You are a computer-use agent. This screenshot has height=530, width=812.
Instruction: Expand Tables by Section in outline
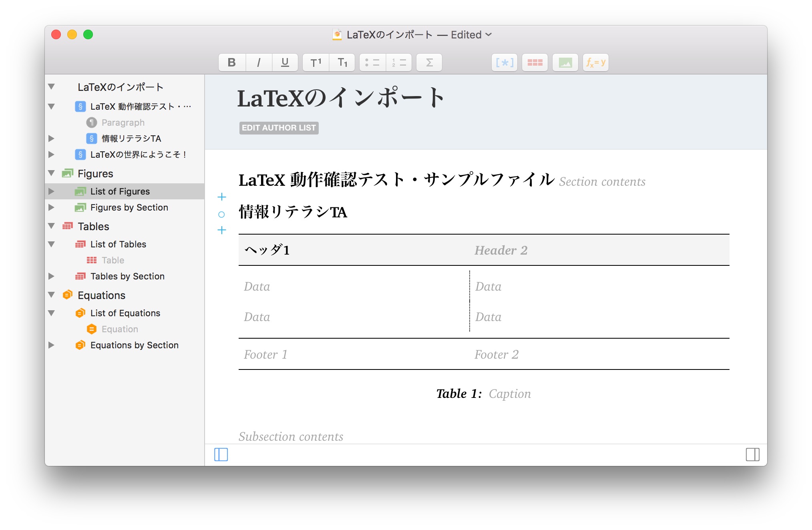click(51, 276)
